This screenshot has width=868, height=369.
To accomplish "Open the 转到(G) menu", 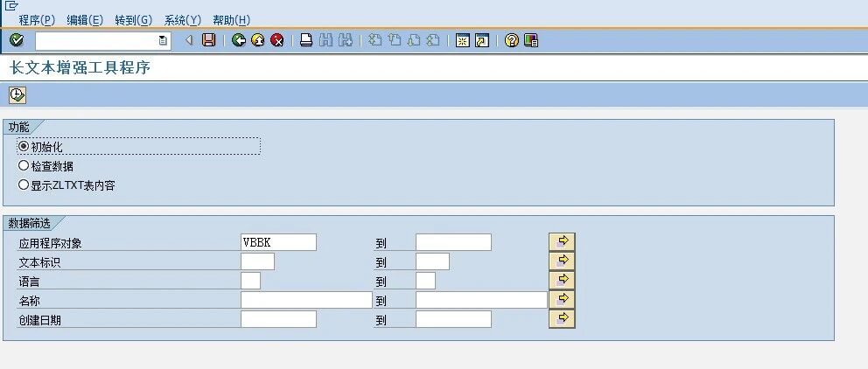I will pos(133,20).
